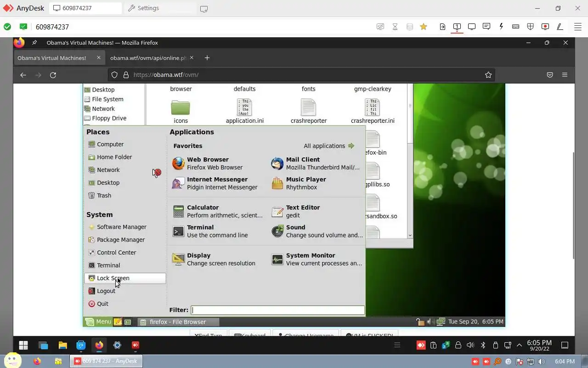Select the icons folder

[x=181, y=112]
